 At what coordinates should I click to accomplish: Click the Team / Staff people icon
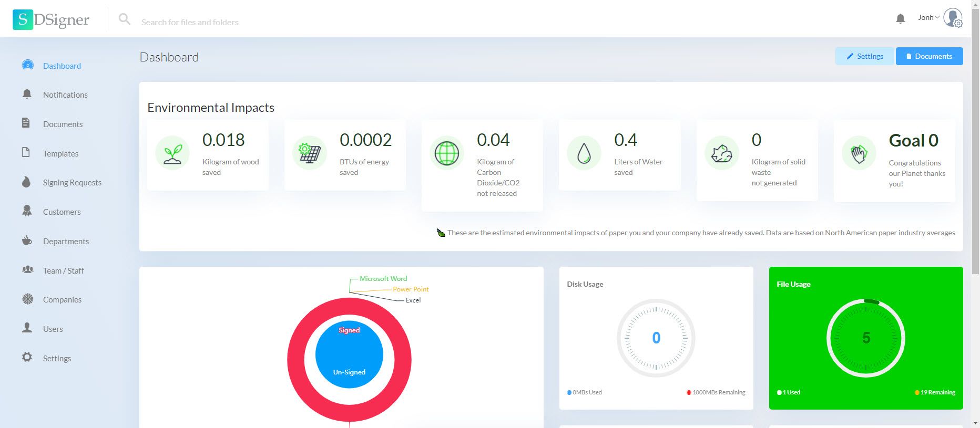[x=27, y=270]
